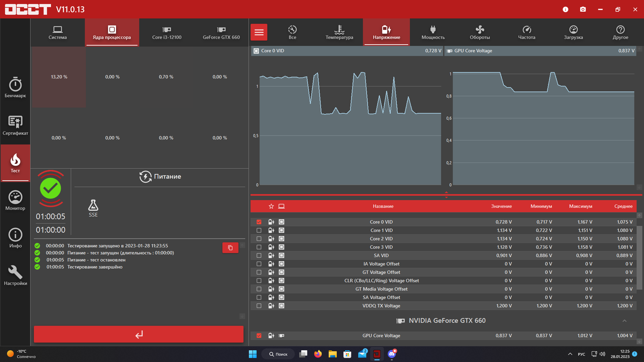Screen dimensions: 644x362
Task: Sort table by Максимум column
Action: (581, 206)
